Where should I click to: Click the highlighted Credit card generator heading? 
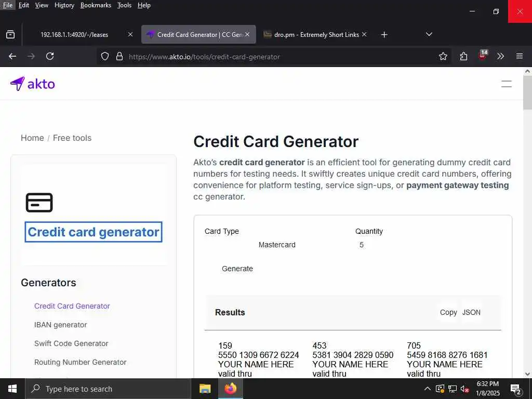(94, 232)
